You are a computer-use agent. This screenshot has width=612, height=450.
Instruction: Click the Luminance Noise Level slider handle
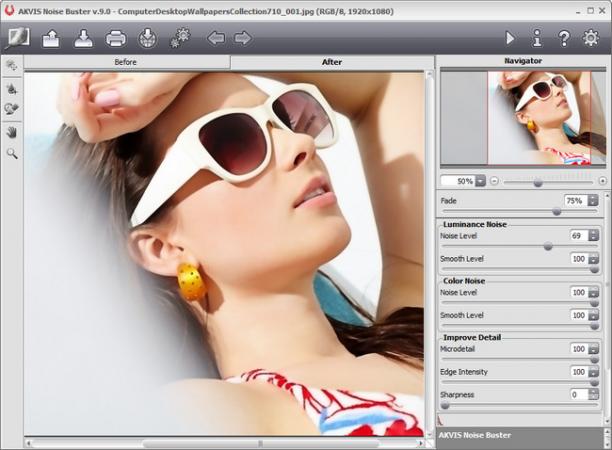click(548, 246)
